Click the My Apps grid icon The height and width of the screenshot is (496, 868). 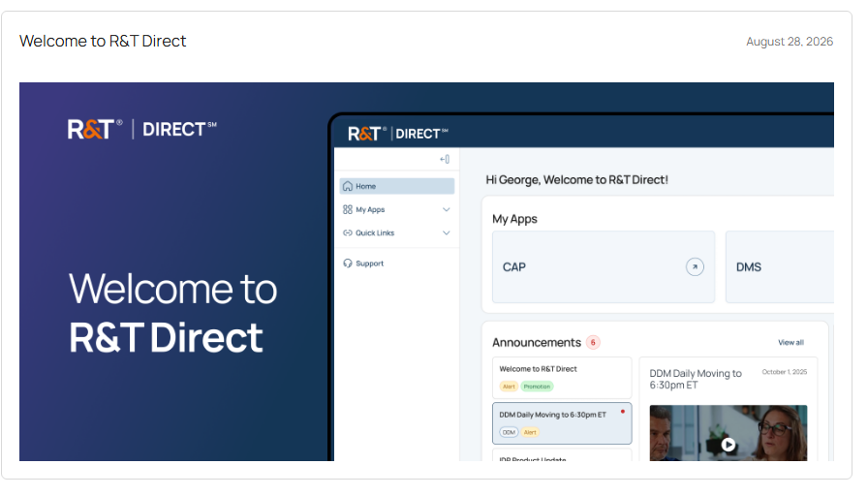(348, 210)
